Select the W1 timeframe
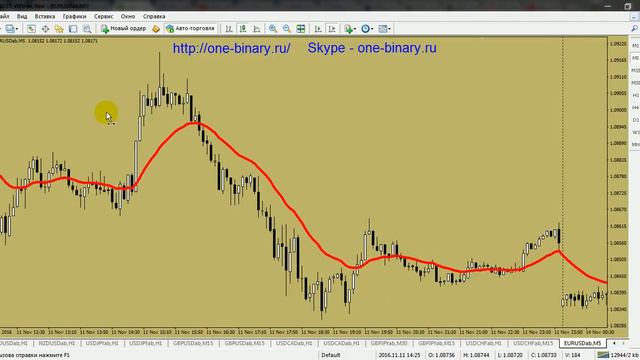The width and height of the screenshot is (640, 360). 636,132
